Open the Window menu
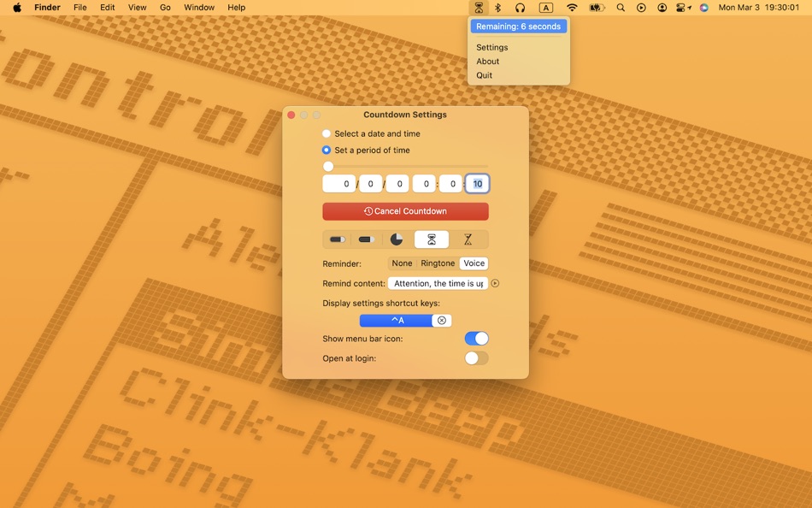 click(x=199, y=7)
